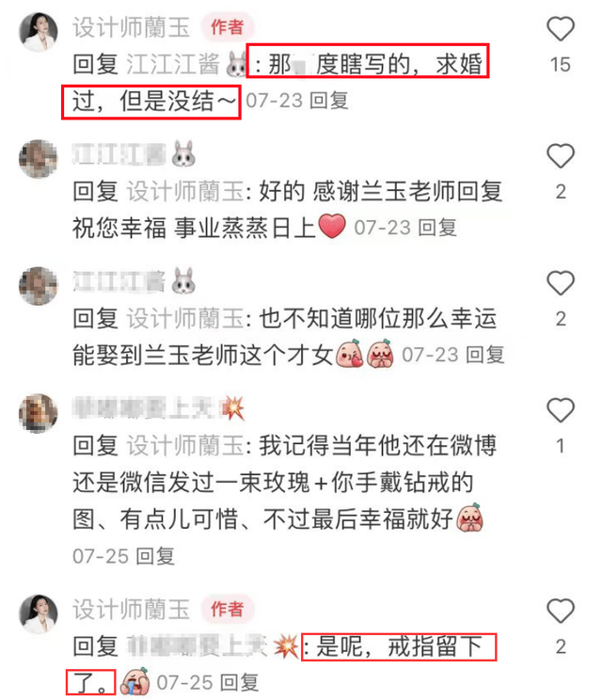
Task: Reply to the author's last 07-25 comment
Action: 239,683
